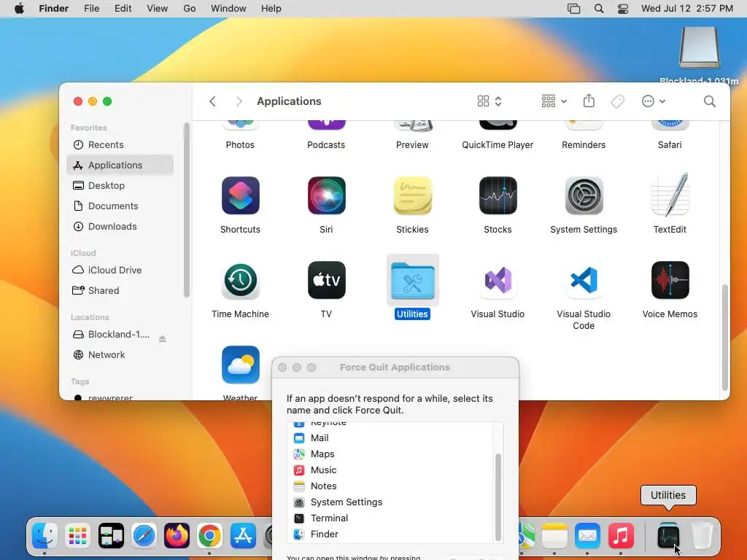Select Mail in Force Quit list
Screen dimensions: 747x560
click(391, 438)
